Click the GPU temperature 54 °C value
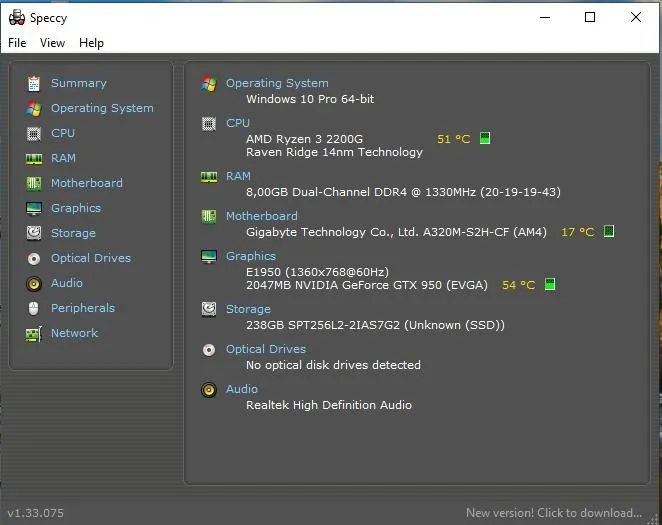Viewport: 662px width, 525px height. pos(518,285)
